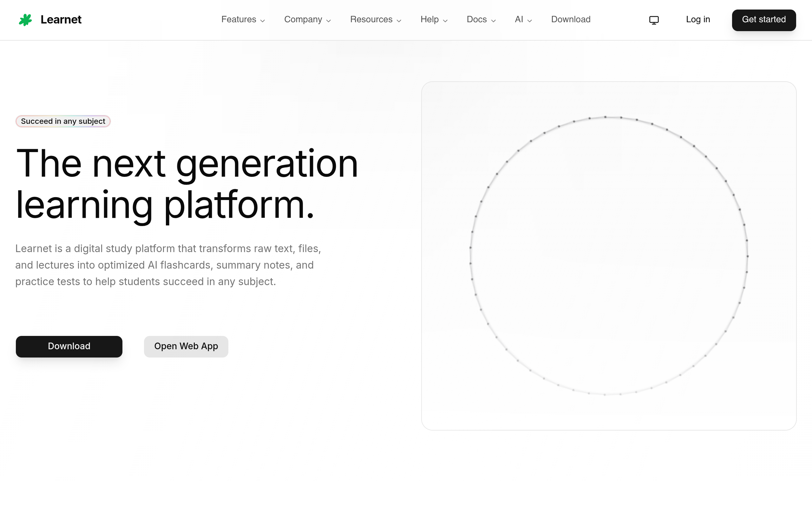Click the 'Learnet is a digital study platform' paragraph
The image size is (812, 508).
[x=168, y=265]
